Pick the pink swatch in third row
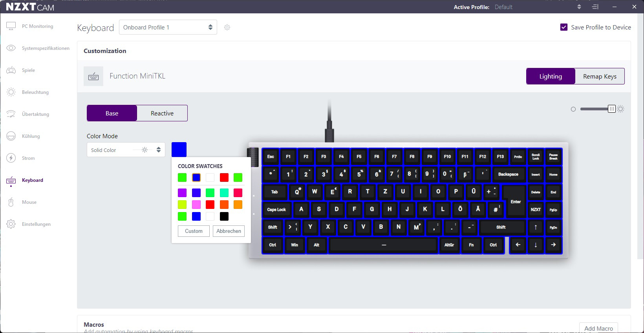Screen dimensions: 644x333 pos(196,205)
